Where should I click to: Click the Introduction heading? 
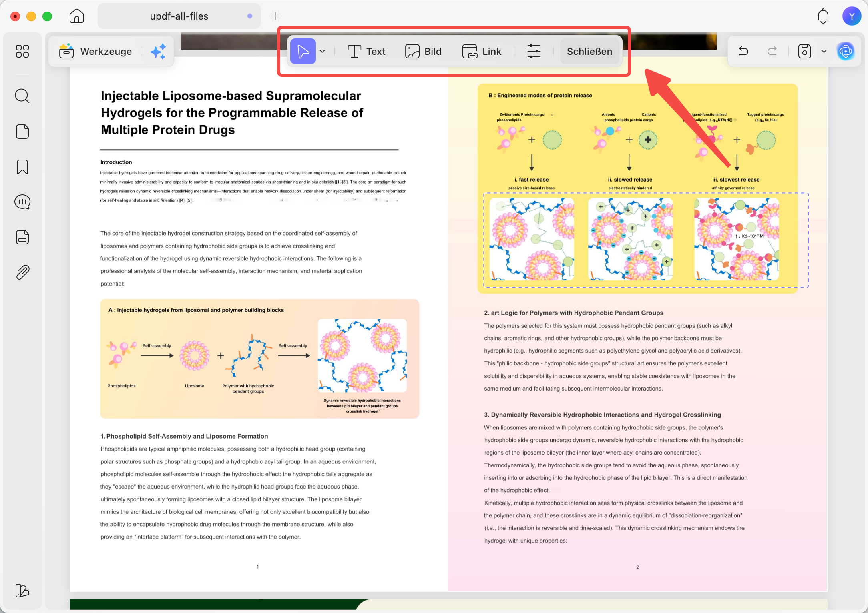click(x=116, y=162)
